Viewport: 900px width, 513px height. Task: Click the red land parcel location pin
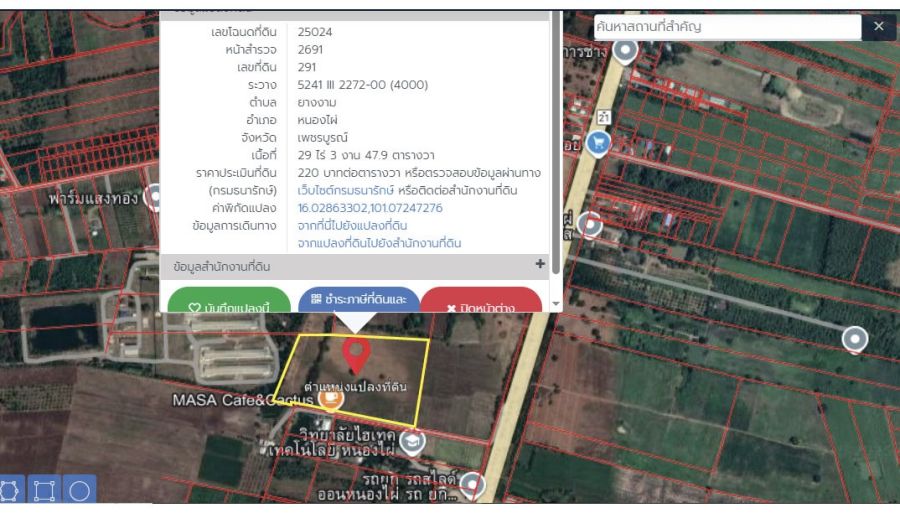pos(356,355)
